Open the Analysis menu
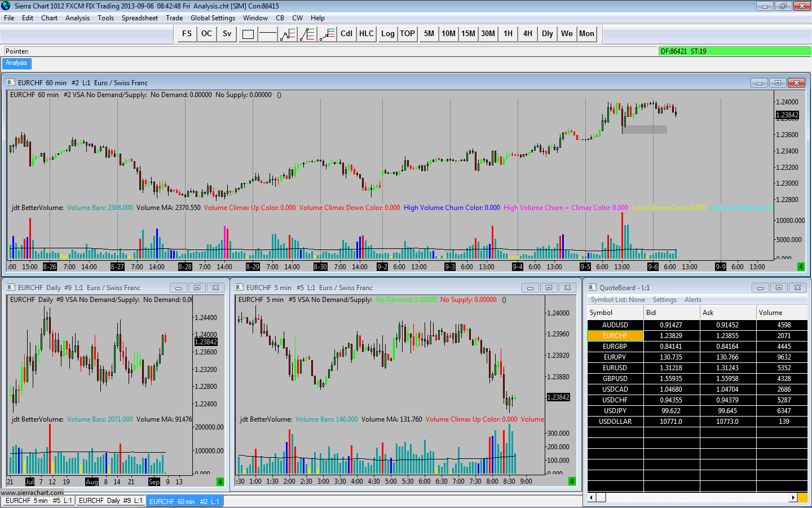812x508 pixels. [78, 18]
